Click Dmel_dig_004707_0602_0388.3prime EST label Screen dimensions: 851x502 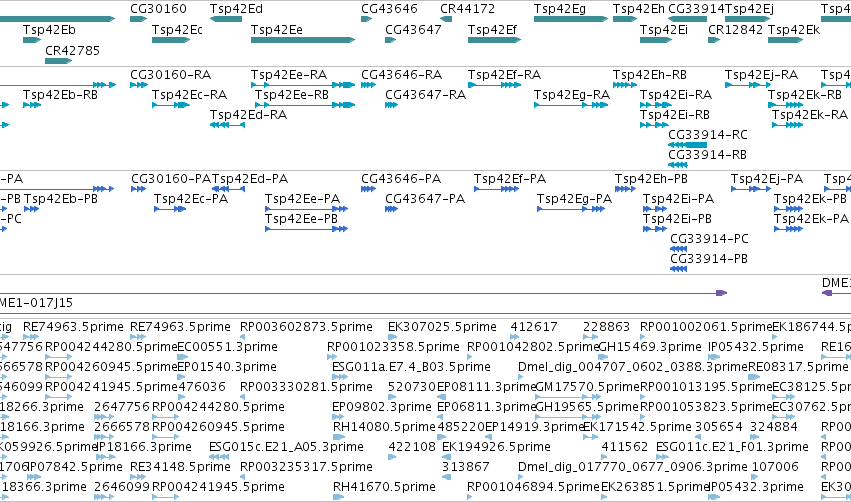(x=633, y=367)
